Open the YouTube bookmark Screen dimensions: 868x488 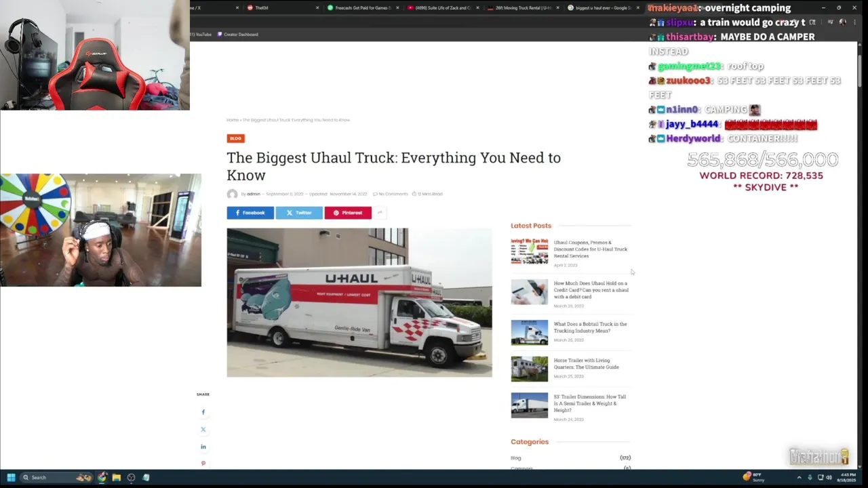(201, 34)
